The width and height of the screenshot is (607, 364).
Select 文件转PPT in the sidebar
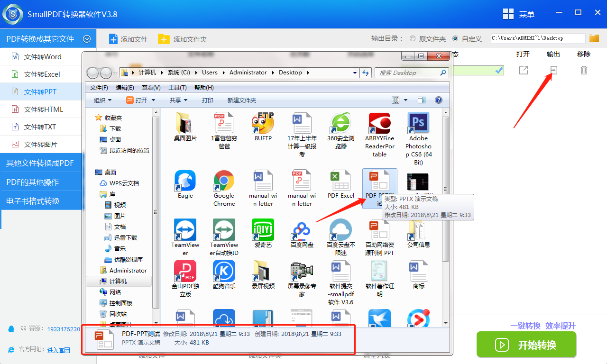(41, 91)
